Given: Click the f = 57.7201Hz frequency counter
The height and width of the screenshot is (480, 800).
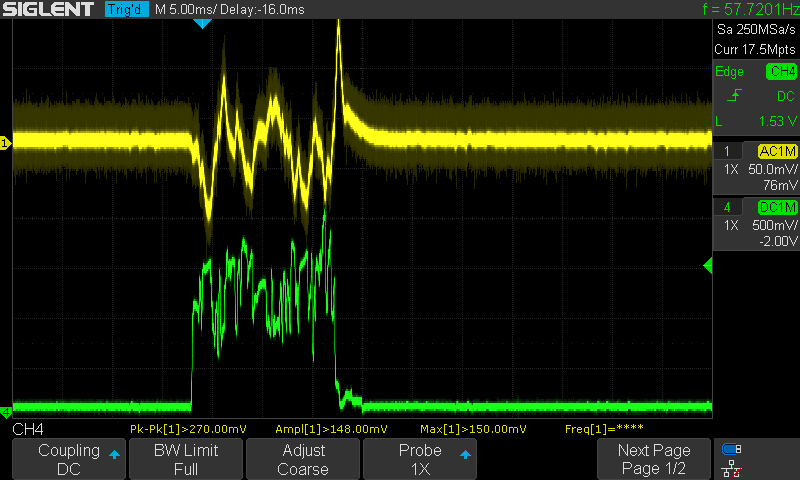Looking at the screenshot, I should tap(751, 9).
